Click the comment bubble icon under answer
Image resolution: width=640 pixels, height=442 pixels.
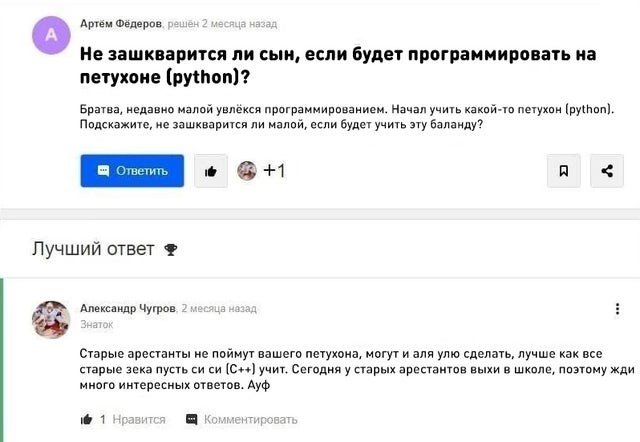192,419
